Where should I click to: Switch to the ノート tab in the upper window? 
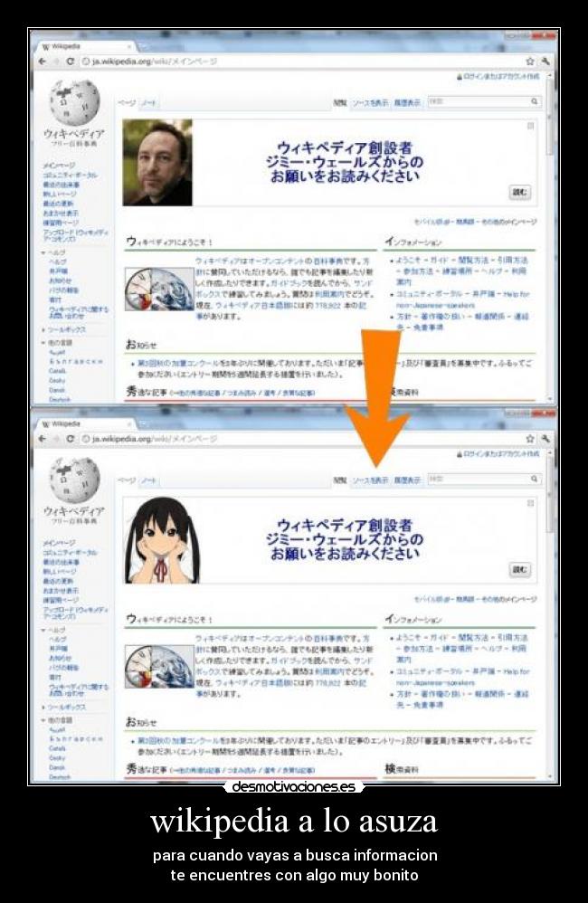[x=149, y=103]
